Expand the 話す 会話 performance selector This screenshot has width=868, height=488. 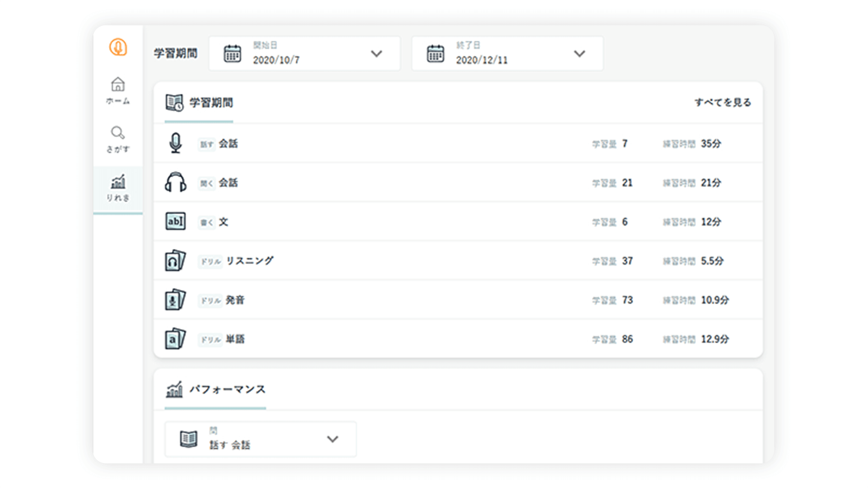[x=333, y=439]
